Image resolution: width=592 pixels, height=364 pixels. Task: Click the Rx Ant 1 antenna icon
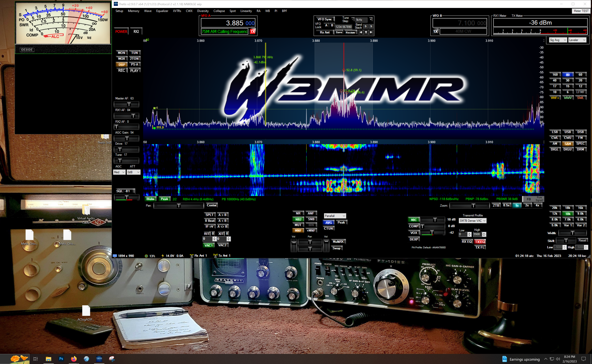pos(192,256)
